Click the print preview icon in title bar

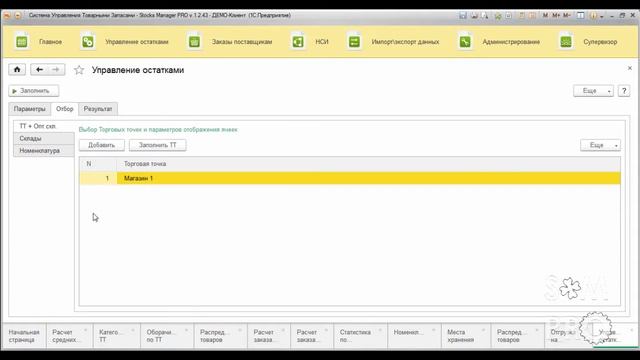484,16
